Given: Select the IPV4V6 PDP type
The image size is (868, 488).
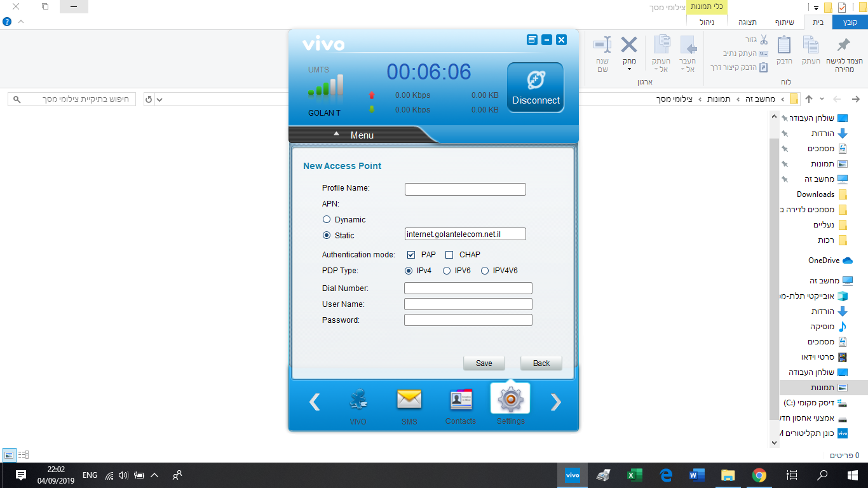Looking at the screenshot, I should pos(485,271).
